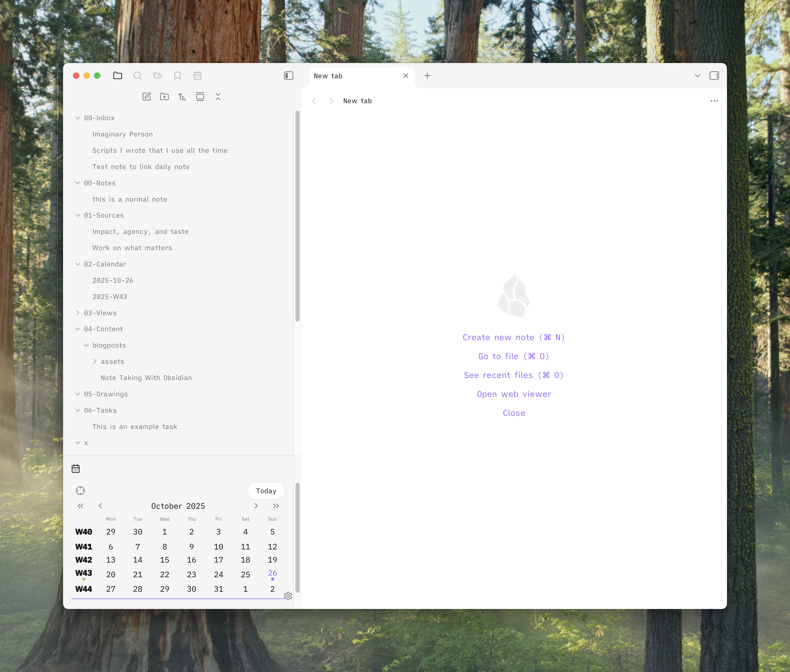
Task: Open the Tags panel icon
Action: [x=157, y=76]
